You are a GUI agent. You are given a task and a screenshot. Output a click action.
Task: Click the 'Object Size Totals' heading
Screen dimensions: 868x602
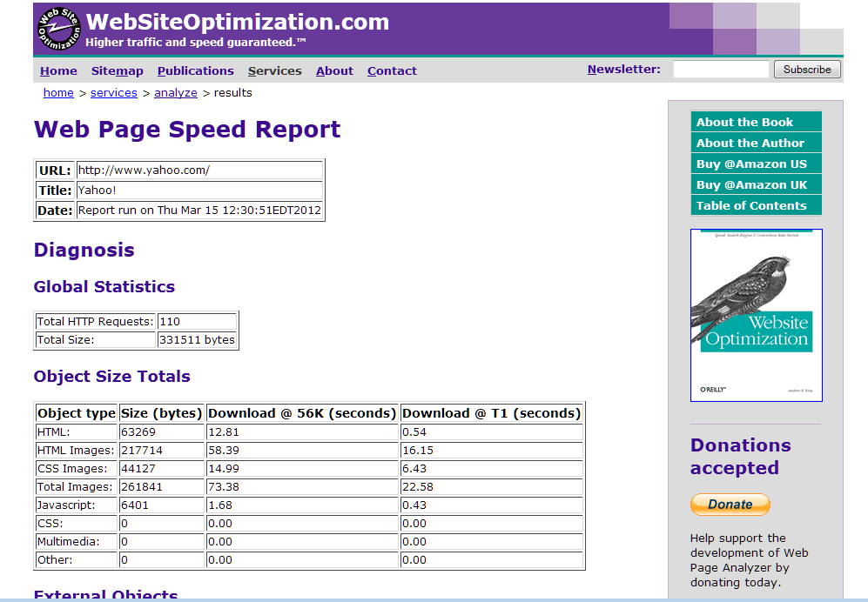pyautogui.click(x=111, y=376)
